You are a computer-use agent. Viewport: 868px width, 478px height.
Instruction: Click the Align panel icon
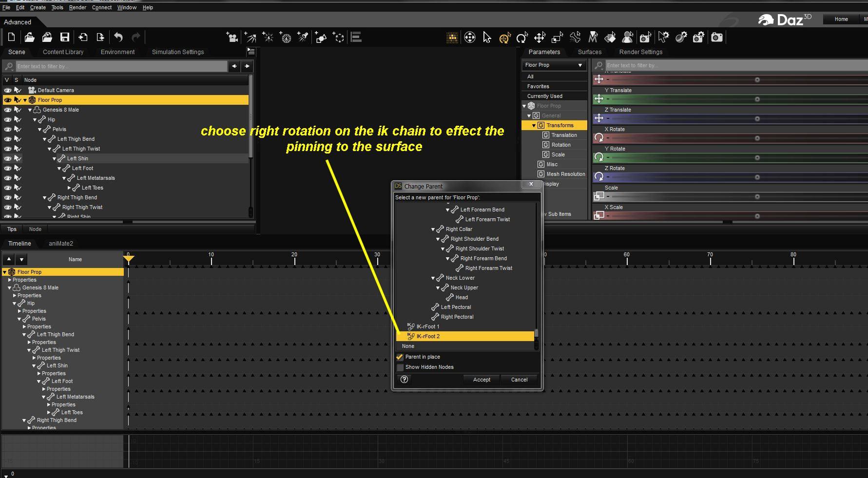tap(356, 37)
